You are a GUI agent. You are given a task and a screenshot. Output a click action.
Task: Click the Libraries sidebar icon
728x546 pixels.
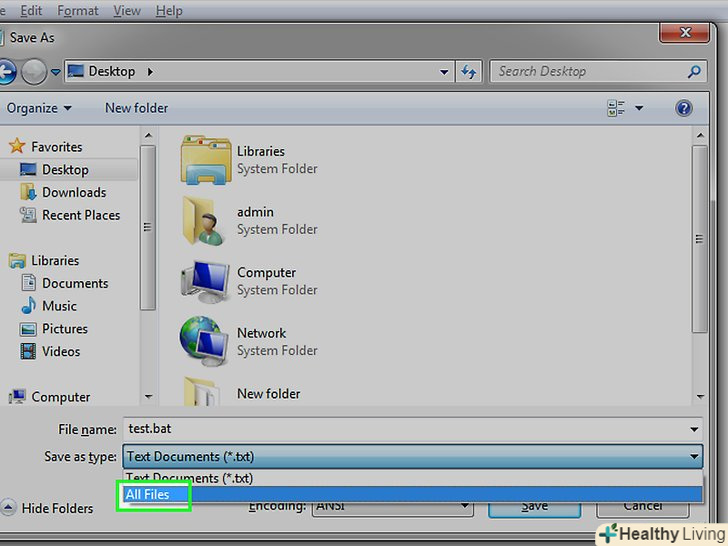pyautogui.click(x=17, y=260)
